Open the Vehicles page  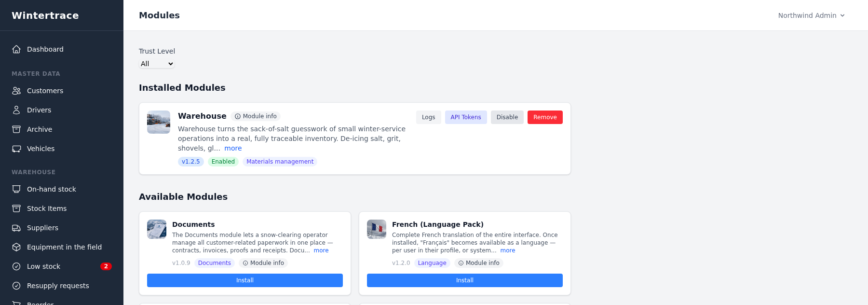point(62,149)
